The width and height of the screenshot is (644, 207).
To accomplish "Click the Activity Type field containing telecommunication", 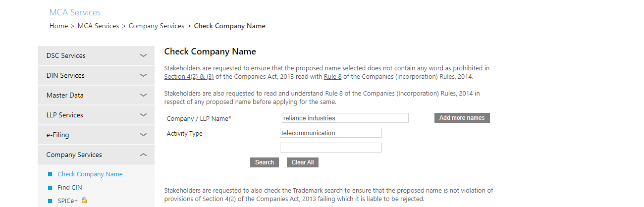I will [x=330, y=133].
